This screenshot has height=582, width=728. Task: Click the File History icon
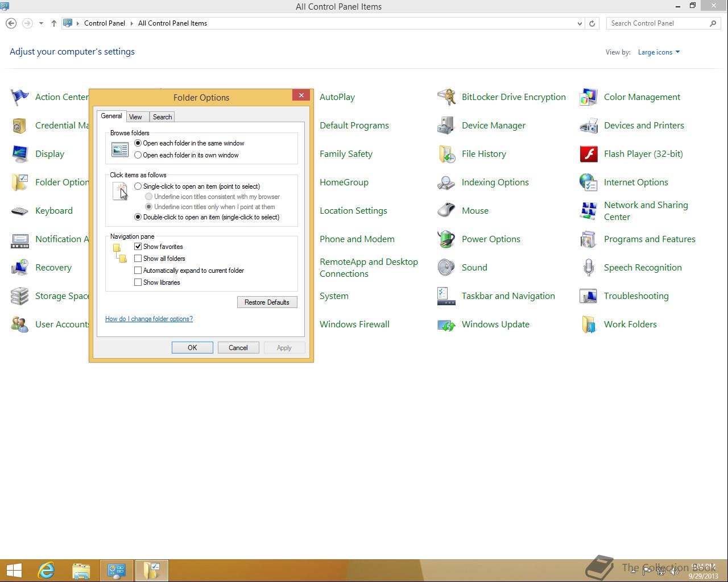coord(446,154)
